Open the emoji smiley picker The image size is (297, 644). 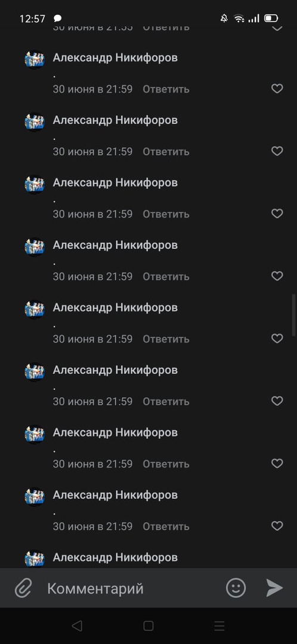(236, 588)
